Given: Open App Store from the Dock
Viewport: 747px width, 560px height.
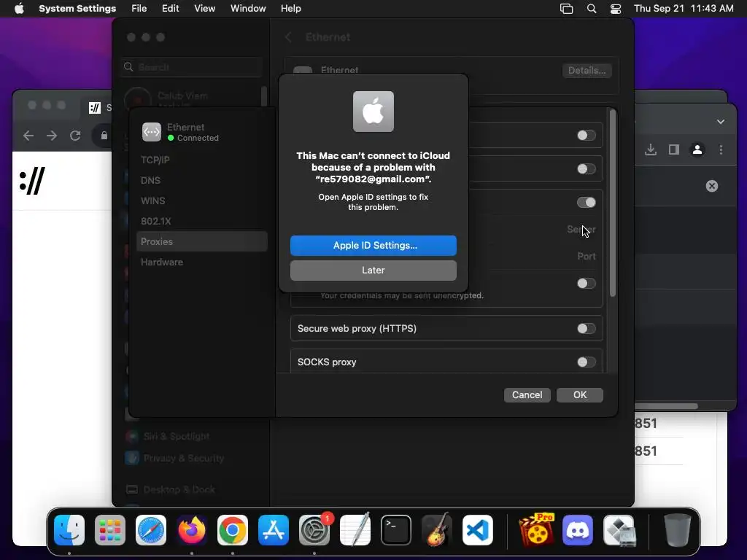Looking at the screenshot, I should pos(274,530).
